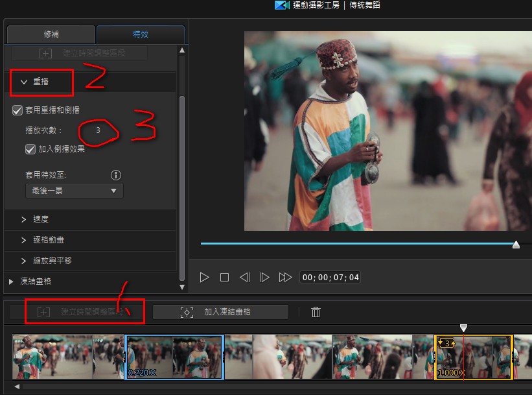Viewport: 532px width, 395px height.
Task: Switch to the 修補 tab
Action: pos(51,34)
